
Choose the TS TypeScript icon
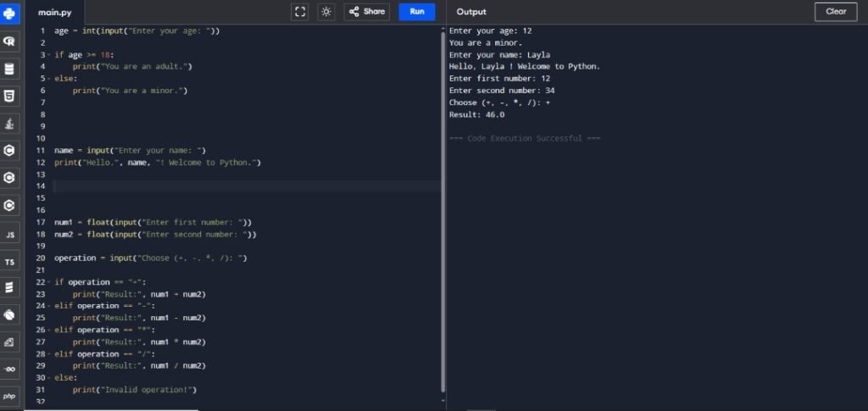pyautogui.click(x=9, y=262)
